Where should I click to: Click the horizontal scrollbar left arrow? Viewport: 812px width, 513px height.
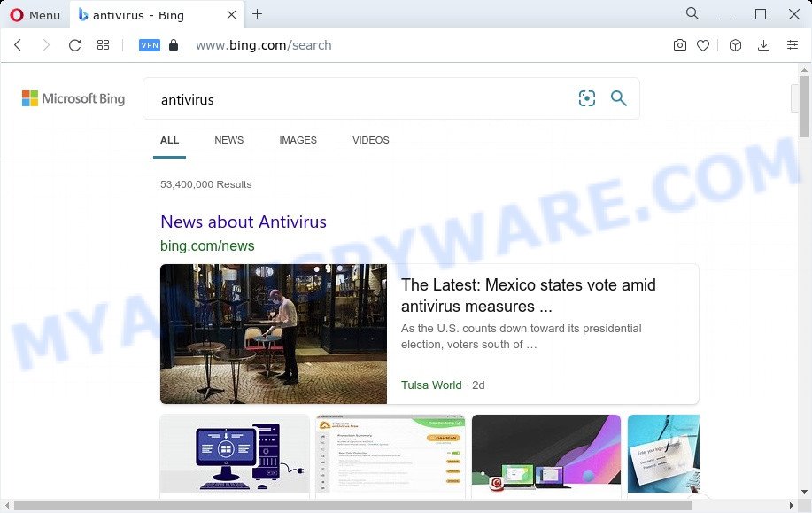[x=7, y=505]
